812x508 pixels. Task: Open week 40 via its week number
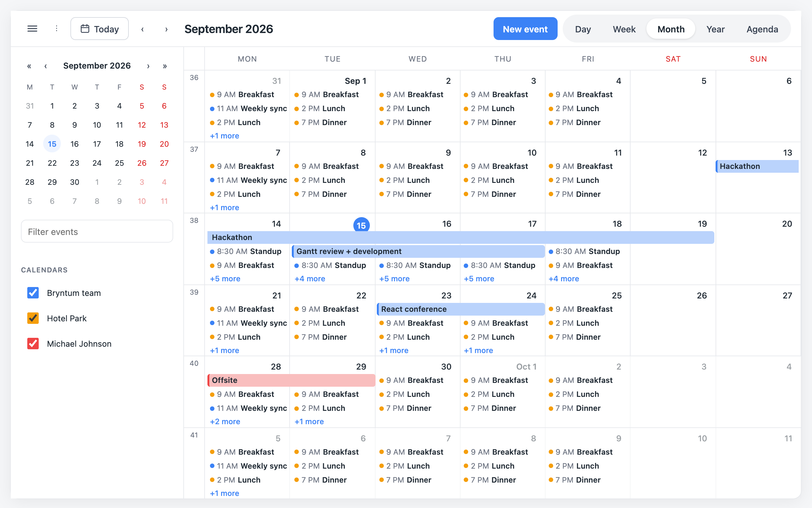tap(194, 363)
